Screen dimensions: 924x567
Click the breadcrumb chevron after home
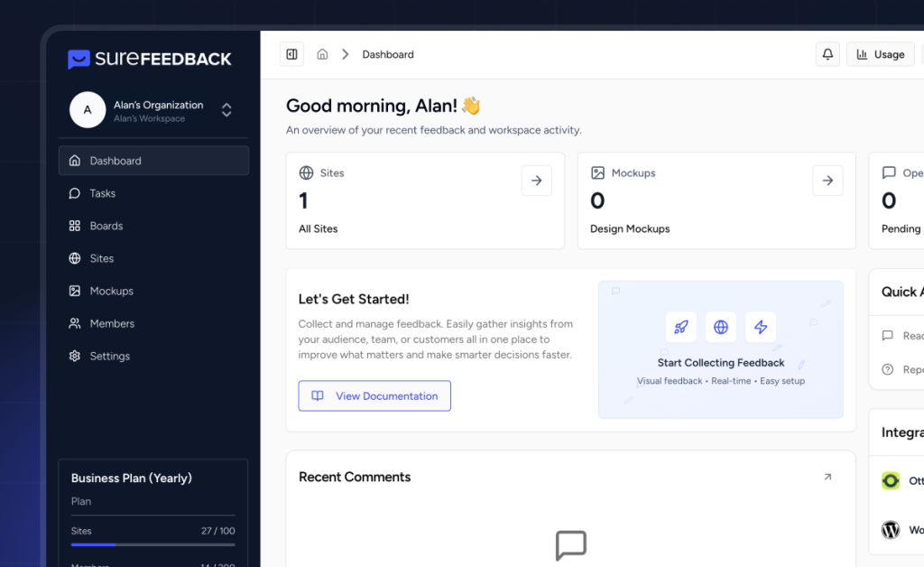tap(345, 54)
